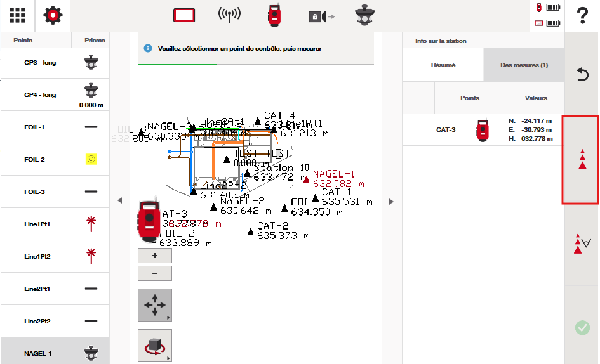The height and width of the screenshot is (364, 600).
Task: Open the settings gear
Action: coord(53,16)
